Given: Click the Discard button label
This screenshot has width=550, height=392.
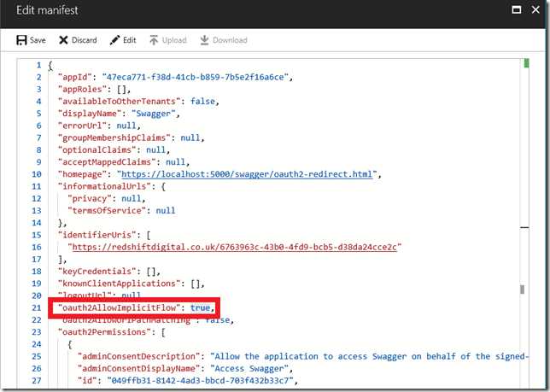Looking at the screenshot, I should point(85,40).
